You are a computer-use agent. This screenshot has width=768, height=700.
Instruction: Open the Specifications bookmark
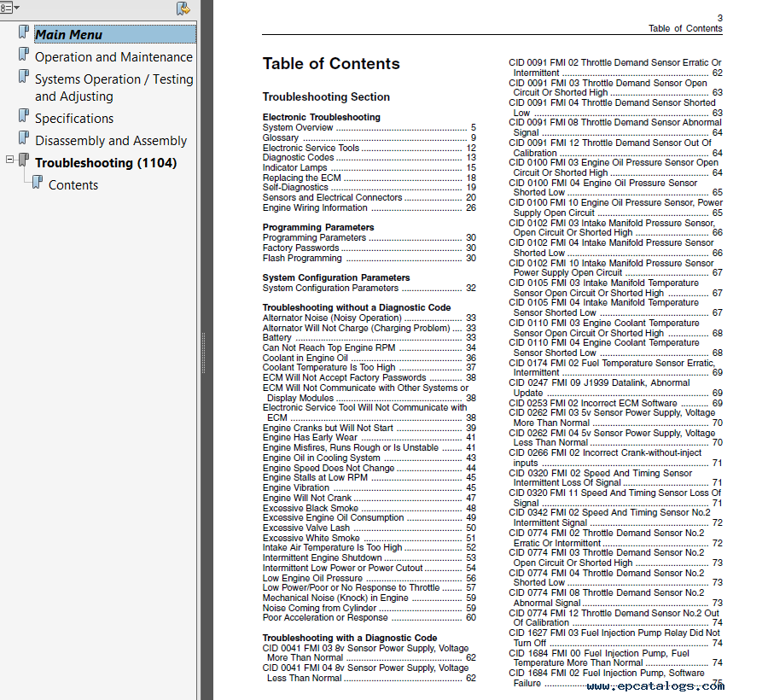[74, 119]
